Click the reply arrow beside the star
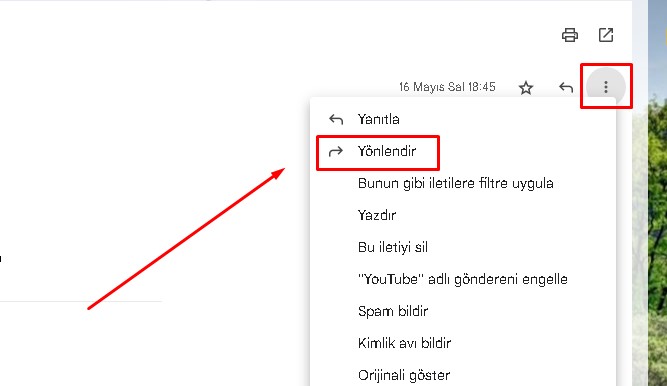This screenshot has width=667, height=386. coord(566,88)
